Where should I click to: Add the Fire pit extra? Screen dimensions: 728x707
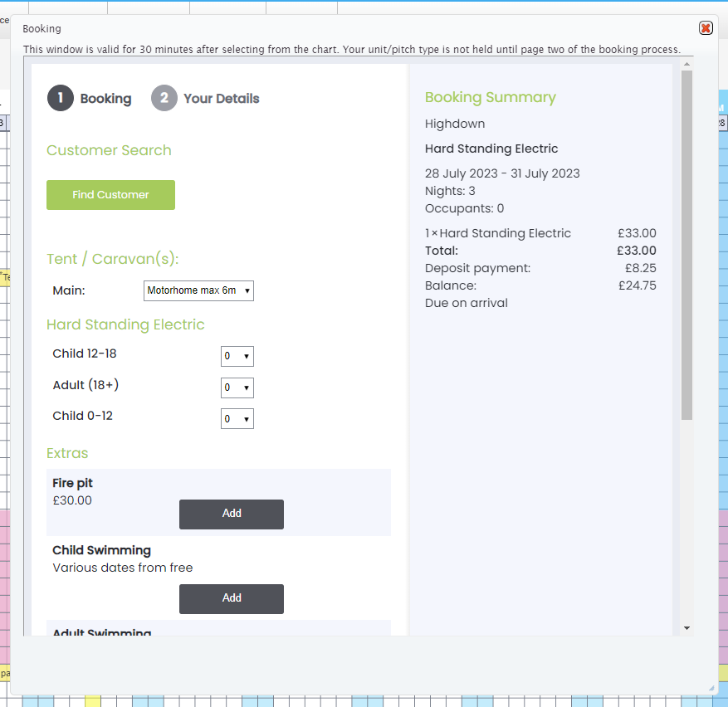[232, 514]
